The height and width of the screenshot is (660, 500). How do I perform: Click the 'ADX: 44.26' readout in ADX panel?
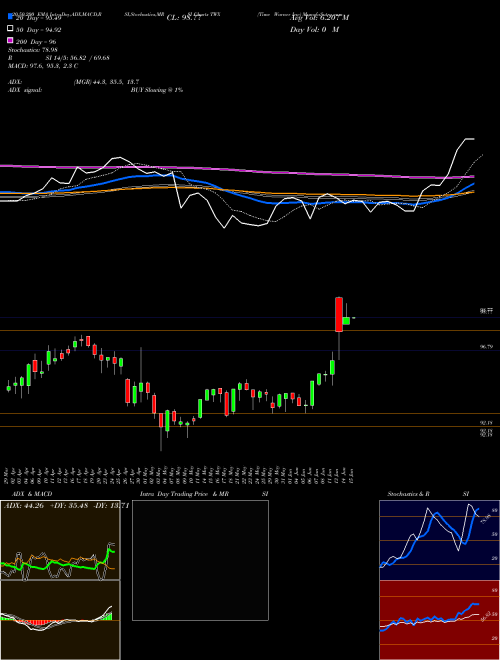[24, 506]
